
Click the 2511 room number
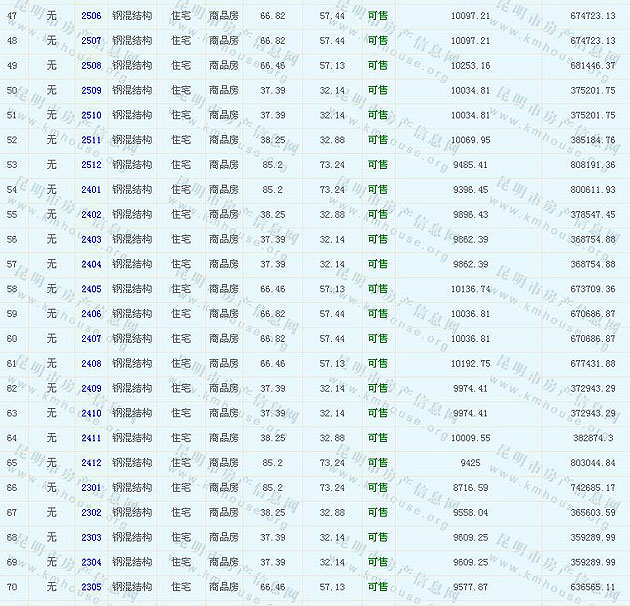(91, 140)
